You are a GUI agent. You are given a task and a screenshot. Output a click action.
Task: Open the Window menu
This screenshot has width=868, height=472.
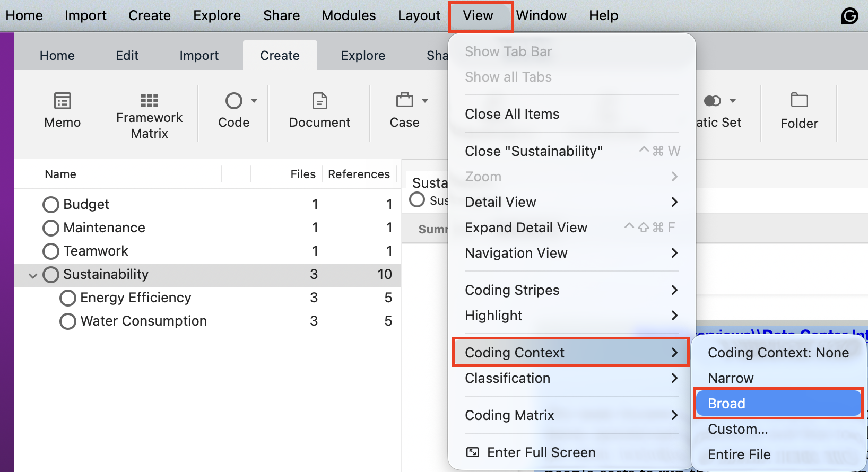(541, 16)
